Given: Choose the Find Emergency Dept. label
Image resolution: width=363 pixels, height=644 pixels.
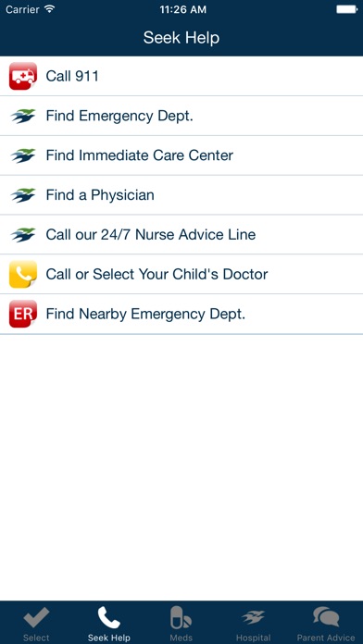Looking at the screenshot, I should coord(119,117).
